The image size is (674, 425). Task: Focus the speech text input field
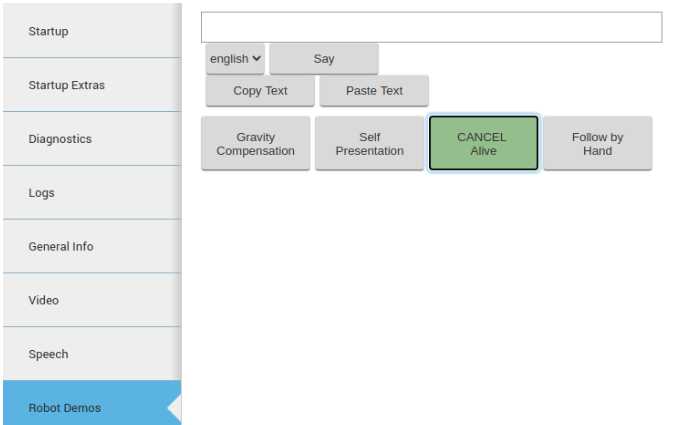(x=432, y=27)
